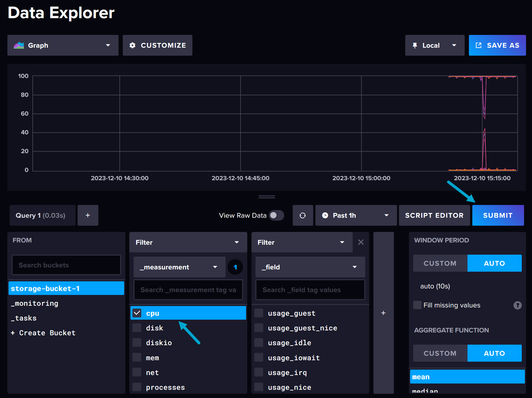
Task: Toggle the View Raw Data switch
Action: [x=276, y=215]
